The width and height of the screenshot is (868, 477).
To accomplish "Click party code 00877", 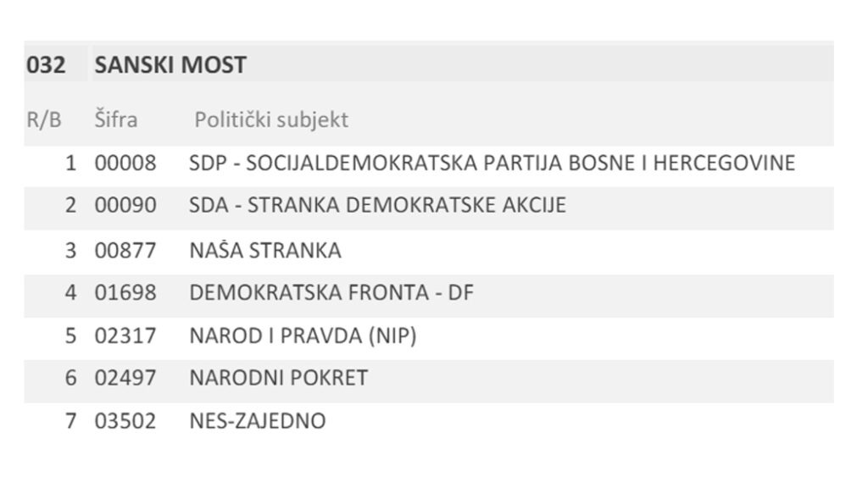I will (125, 251).
